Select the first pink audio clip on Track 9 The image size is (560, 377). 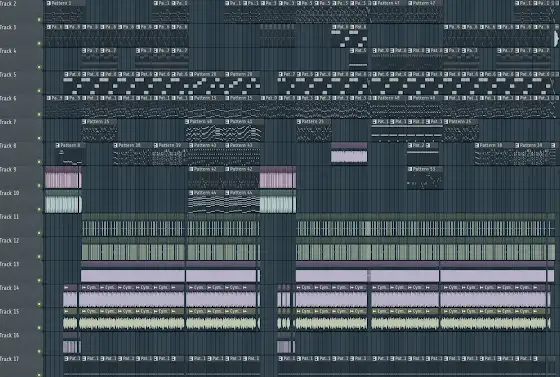click(x=63, y=177)
